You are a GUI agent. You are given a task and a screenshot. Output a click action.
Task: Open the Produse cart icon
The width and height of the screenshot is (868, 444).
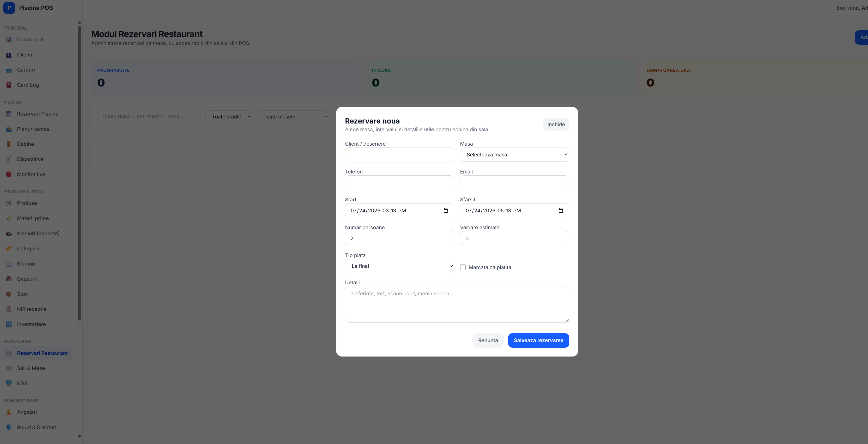point(9,203)
